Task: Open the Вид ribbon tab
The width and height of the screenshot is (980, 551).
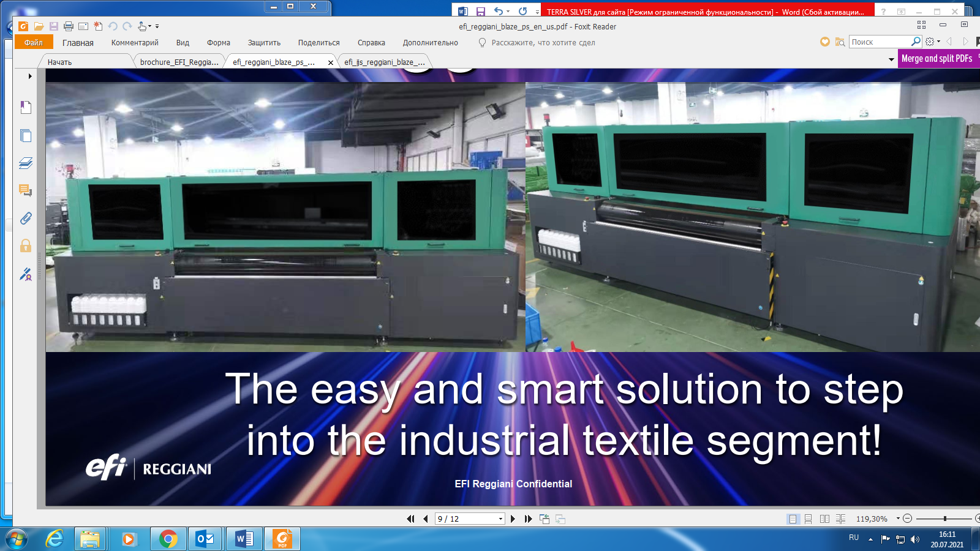Action: point(183,43)
